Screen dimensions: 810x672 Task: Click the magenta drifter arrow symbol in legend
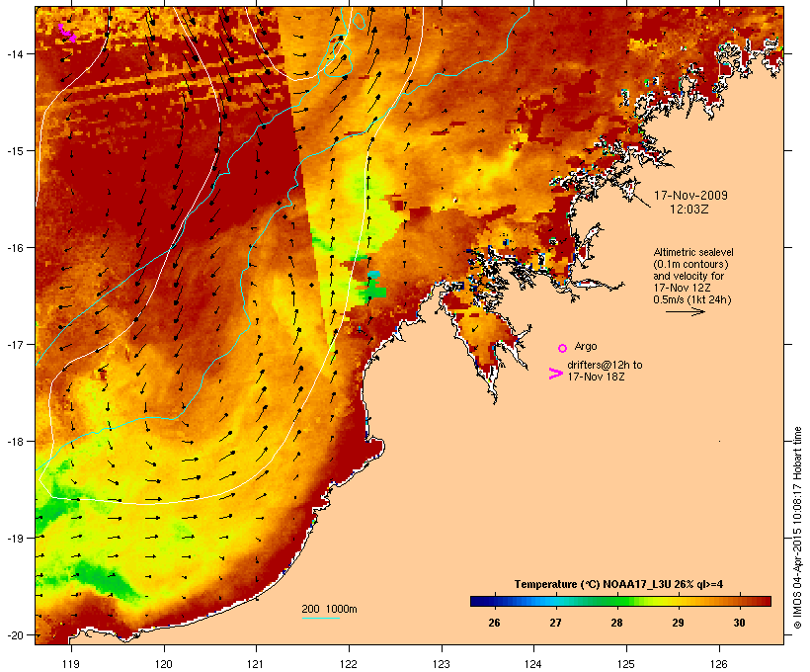[555, 374]
